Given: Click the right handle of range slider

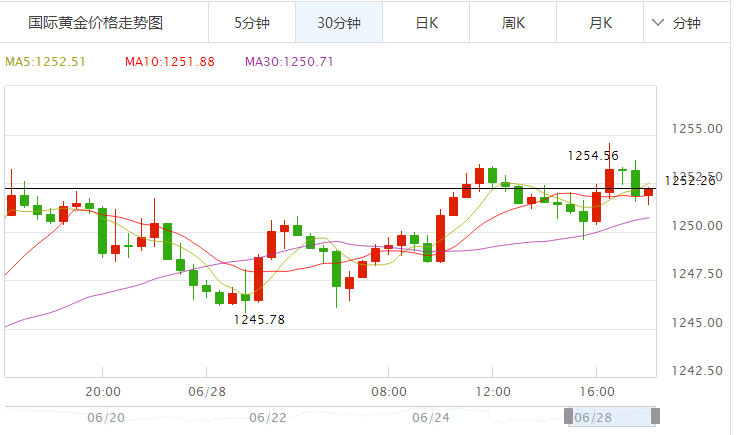Looking at the screenshot, I should pos(656,416).
